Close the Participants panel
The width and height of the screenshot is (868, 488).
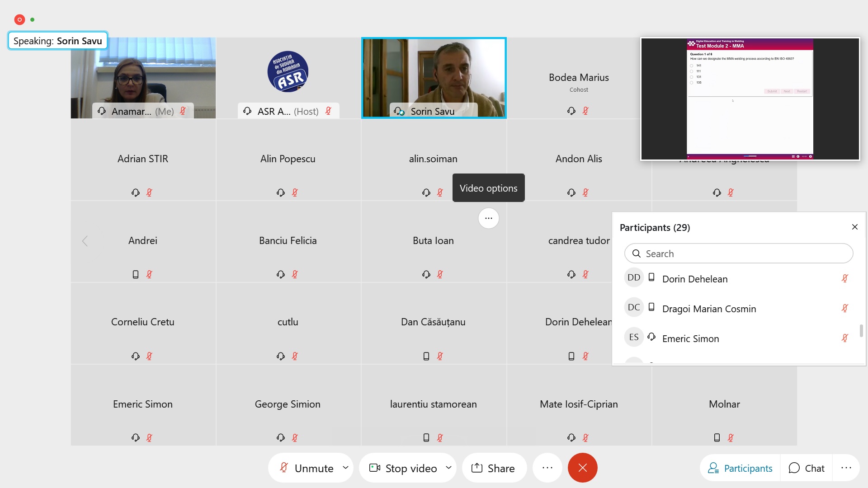(854, 227)
